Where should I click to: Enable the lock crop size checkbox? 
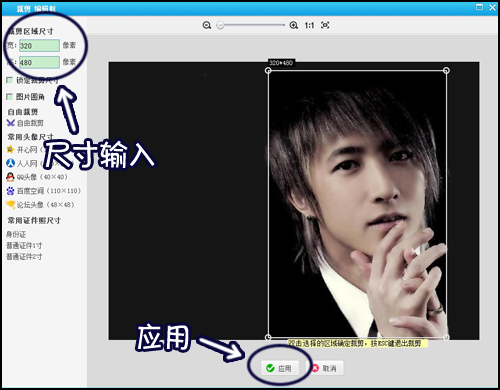tap(9, 80)
